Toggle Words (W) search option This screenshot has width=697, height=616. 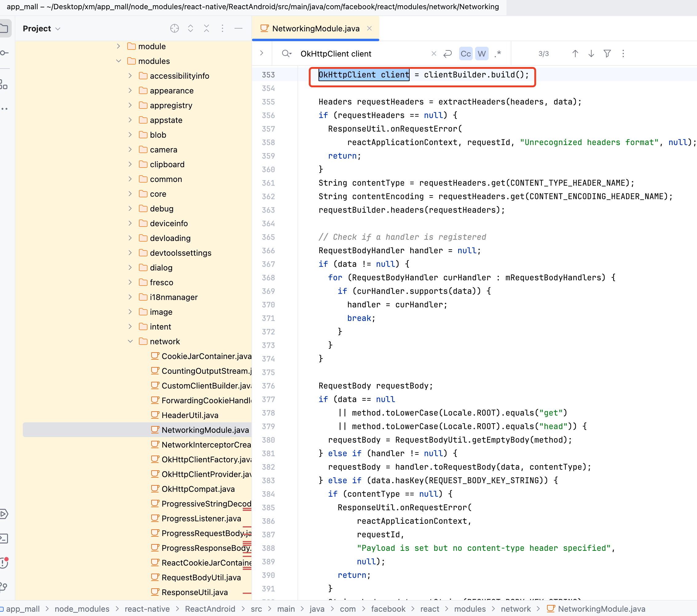pyautogui.click(x=482, y=53)
